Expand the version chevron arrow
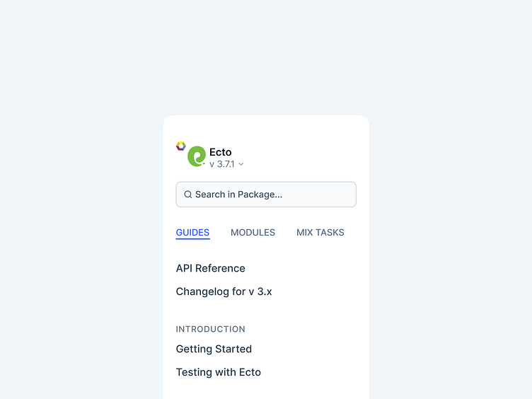532x399 pixels. coord(241,164)
